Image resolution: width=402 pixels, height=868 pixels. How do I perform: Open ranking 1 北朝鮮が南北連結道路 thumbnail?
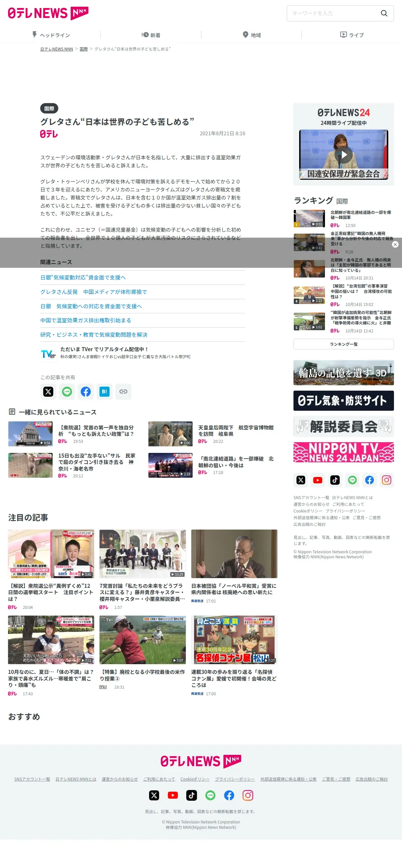(309, 218)
